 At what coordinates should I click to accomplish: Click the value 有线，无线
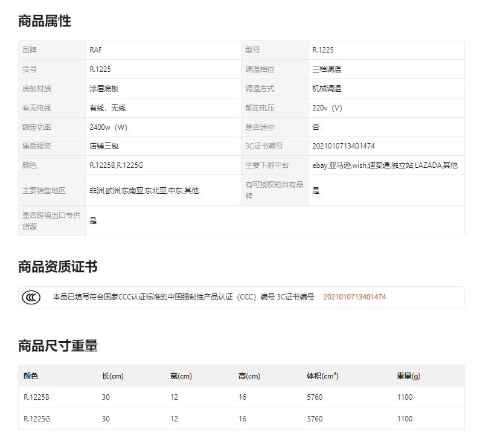click(107, 108)
